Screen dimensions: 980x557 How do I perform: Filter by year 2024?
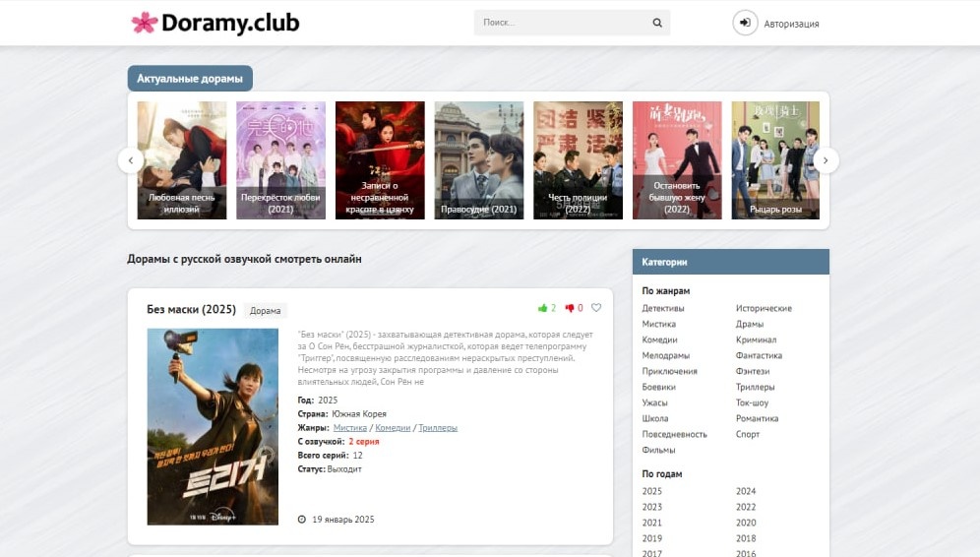[746, 491]
